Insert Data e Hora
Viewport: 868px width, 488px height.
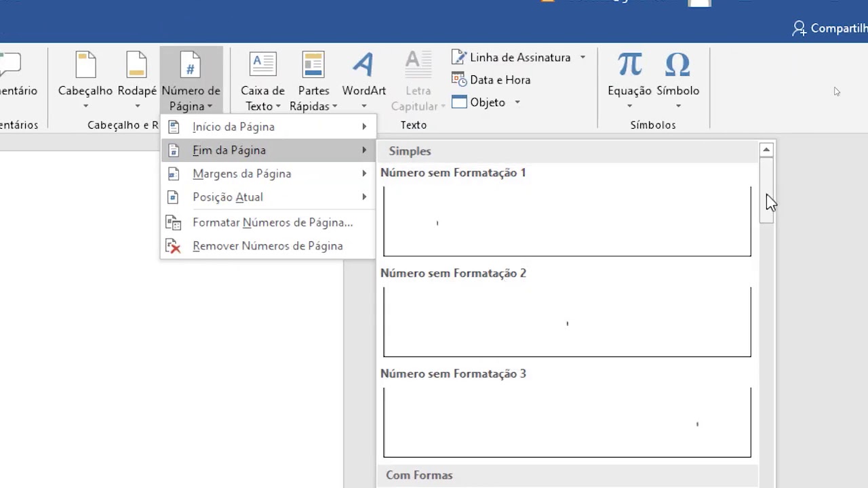coord(492,80)
